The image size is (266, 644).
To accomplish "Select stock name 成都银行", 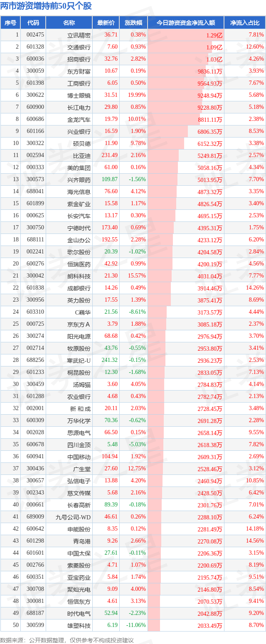I will click(x=79, y=288).
